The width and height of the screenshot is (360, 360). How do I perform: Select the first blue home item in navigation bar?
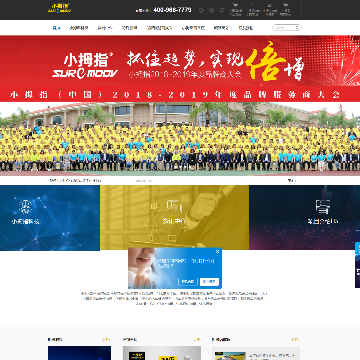(x=56, y=28)
